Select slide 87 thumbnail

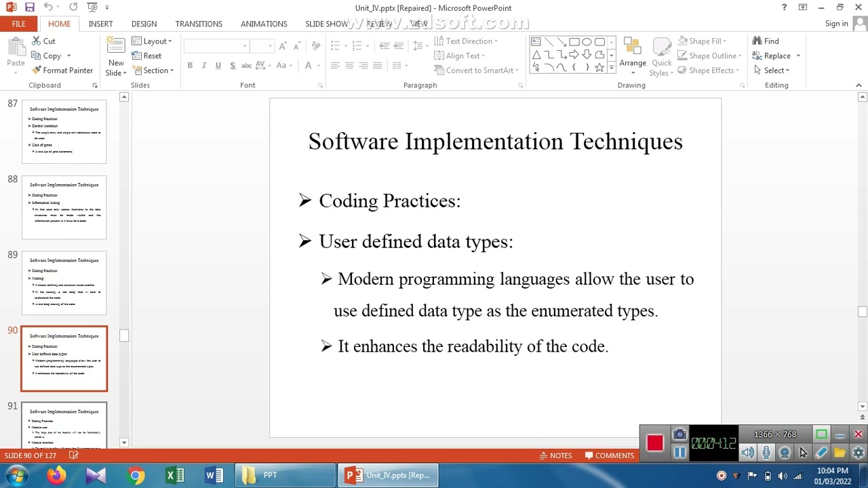[64, 131]
